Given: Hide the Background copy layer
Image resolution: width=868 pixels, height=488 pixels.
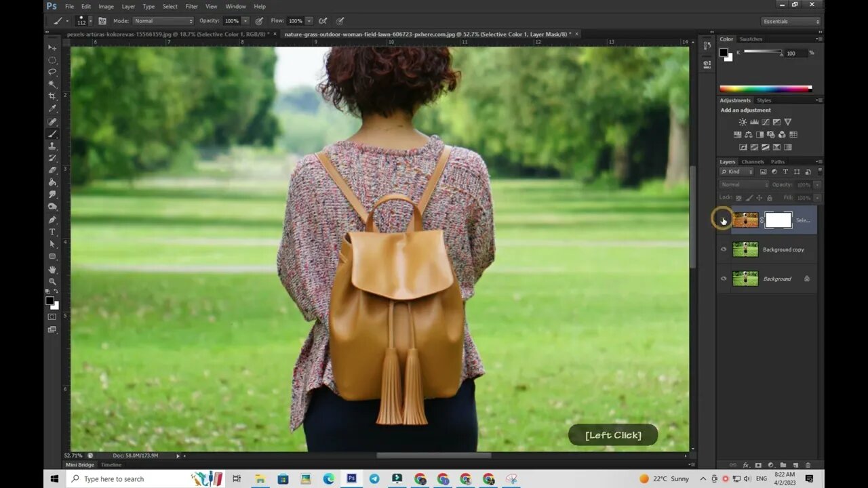Looking at the screenshot, I should coord(724,249).
